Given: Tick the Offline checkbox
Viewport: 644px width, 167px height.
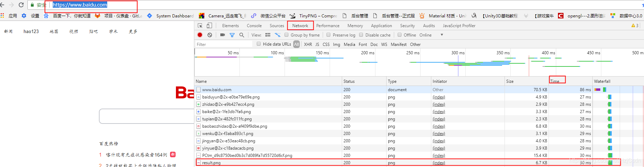Looking at the screenshot, I should (400, 35).
